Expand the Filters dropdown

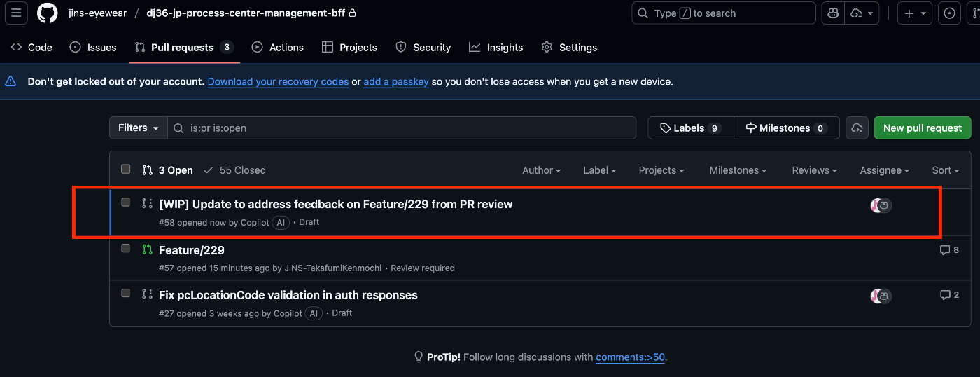tap(139, 128)
